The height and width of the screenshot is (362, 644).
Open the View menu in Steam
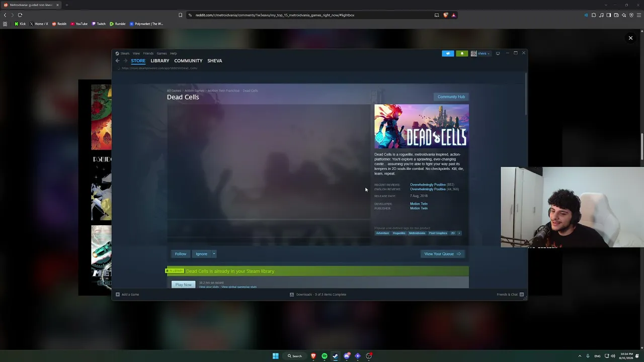136,53
